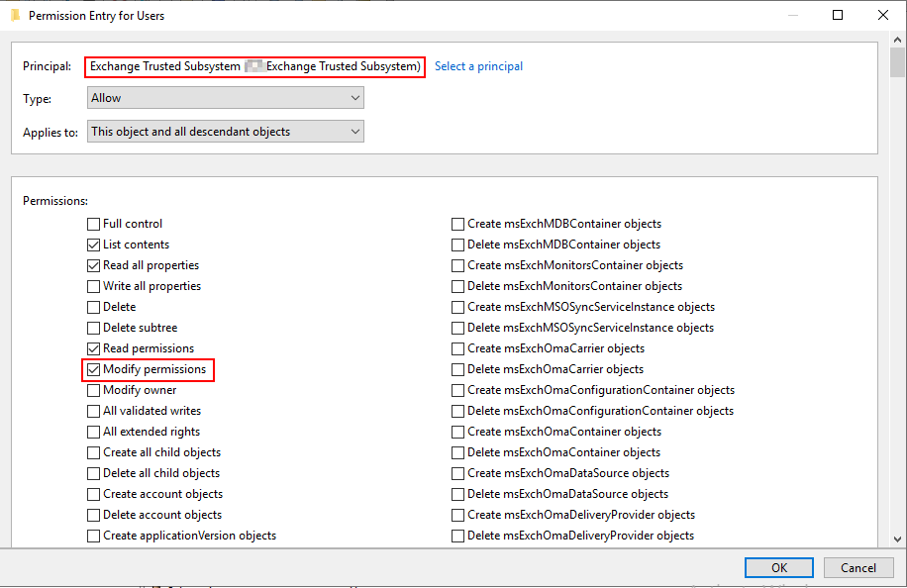Check Delete msExchMonitorsContainer objects
Viewport: 907px width, 588px height.
[x=457, y=286]
